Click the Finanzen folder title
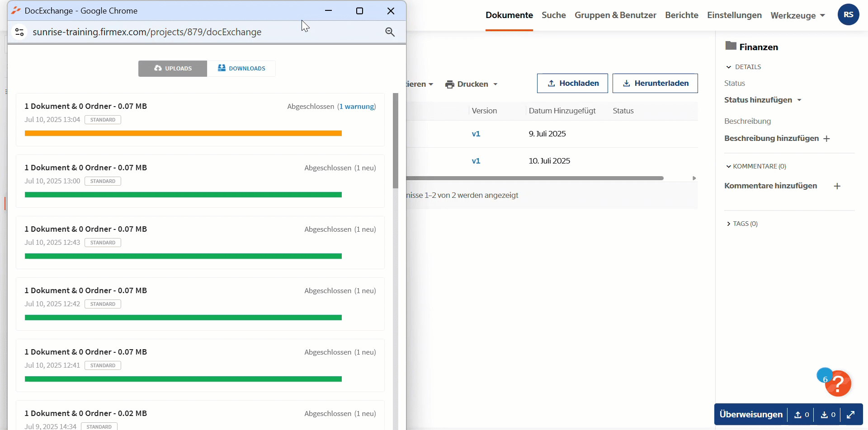Screen dimensions: 868x430 click(x=759, y=47)
